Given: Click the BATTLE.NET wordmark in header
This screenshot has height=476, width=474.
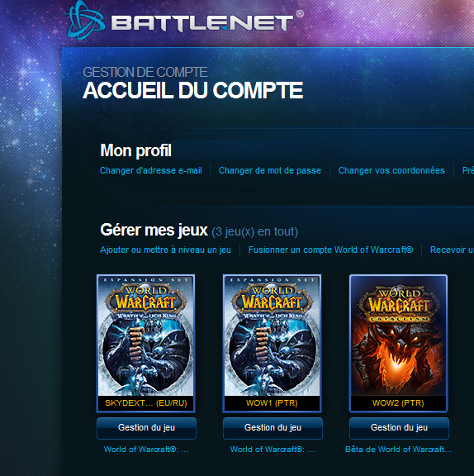Looking at the screenshot, I should (202, 24).
